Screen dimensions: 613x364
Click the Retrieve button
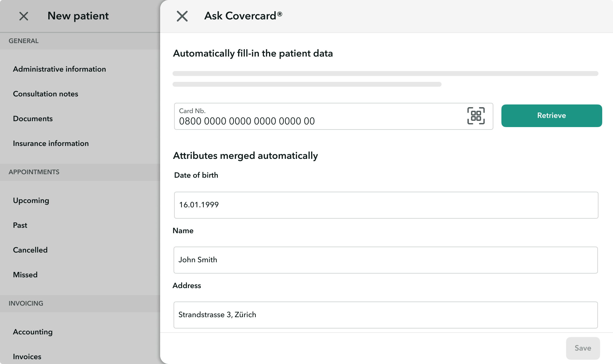pos(551,115)
